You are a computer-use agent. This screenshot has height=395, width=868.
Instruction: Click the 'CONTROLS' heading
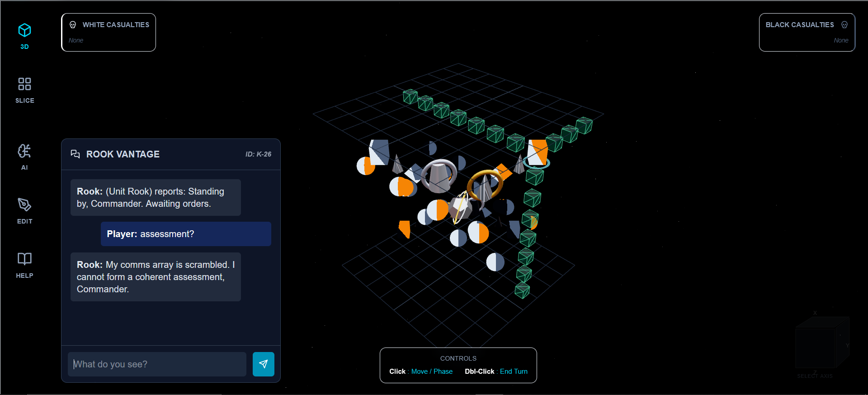[x=458, y=358]
